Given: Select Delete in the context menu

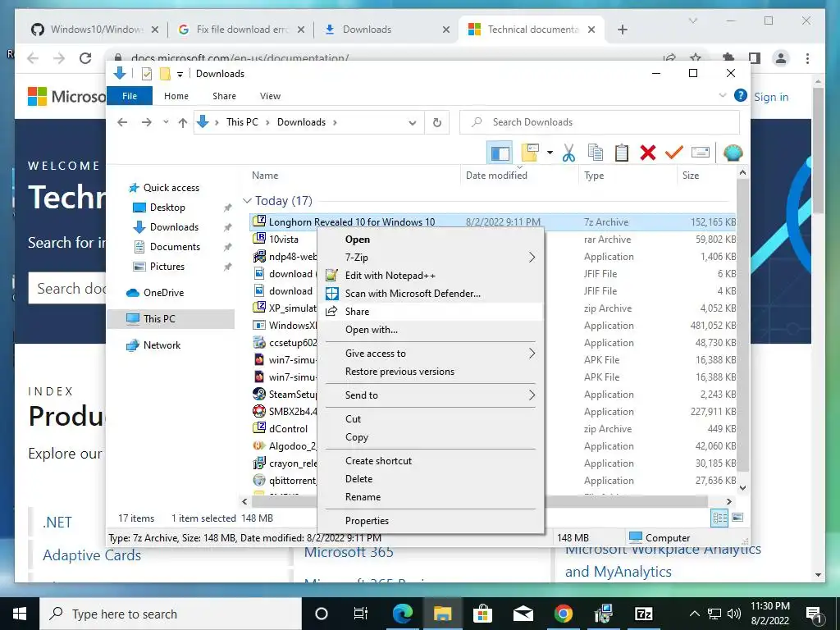Looking at the screenshot, I should click(431, 479).
